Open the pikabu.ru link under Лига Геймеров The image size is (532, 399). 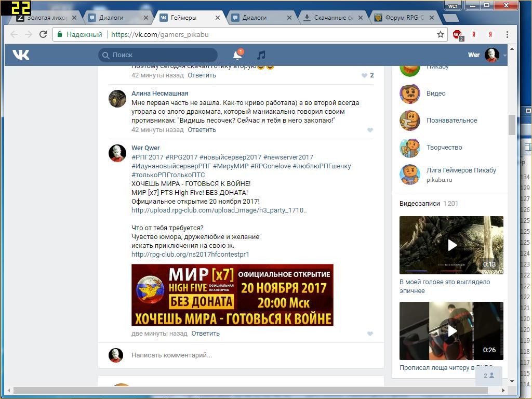(x=440, y=180)
